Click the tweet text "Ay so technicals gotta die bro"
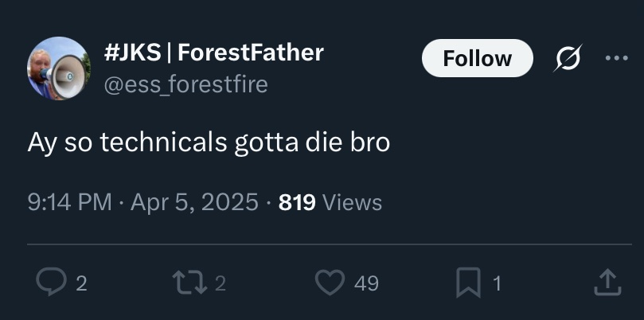Screen dimensions: 644x320 tap(209, 143)
